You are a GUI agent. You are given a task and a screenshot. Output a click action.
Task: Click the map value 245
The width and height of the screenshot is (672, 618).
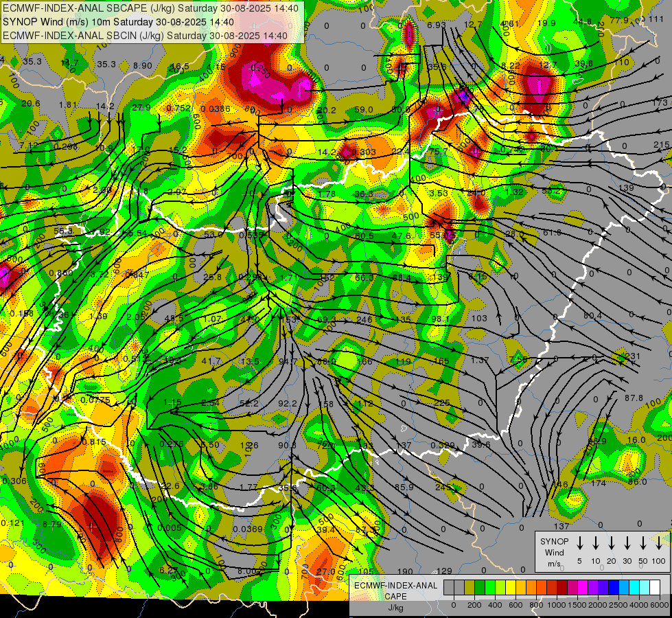click(x=443, y=487)
